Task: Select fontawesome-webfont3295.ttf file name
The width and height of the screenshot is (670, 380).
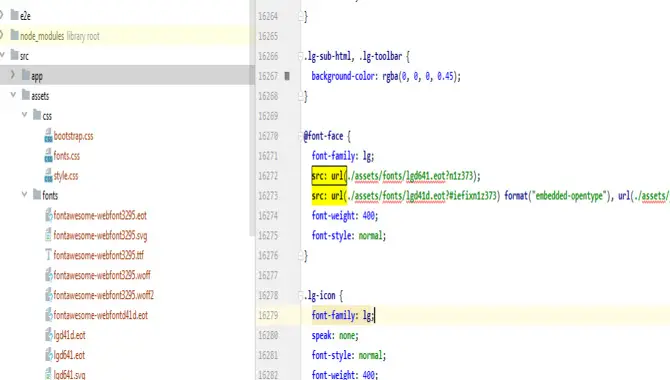Action: click(99, 255)
